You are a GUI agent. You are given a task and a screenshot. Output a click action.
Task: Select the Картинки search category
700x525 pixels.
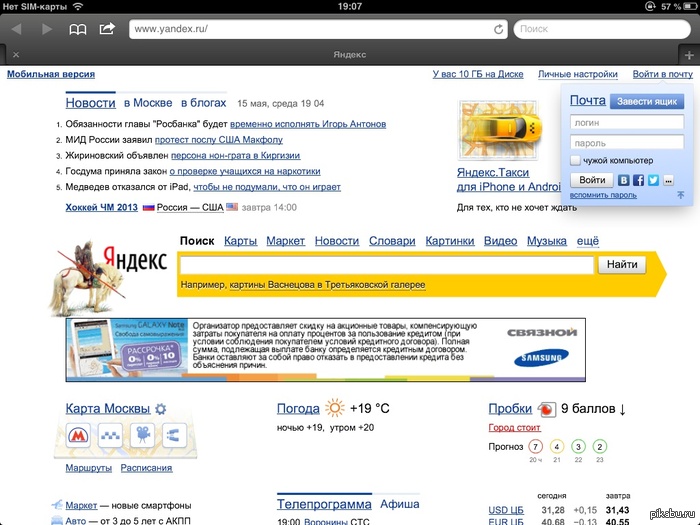(449, 241)
